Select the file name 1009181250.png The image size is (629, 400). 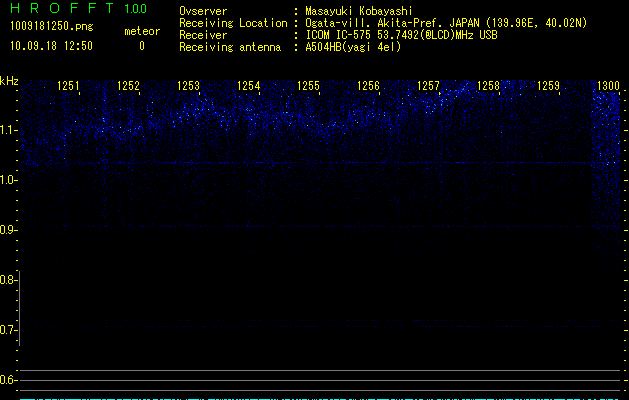[x=52, y=26]
